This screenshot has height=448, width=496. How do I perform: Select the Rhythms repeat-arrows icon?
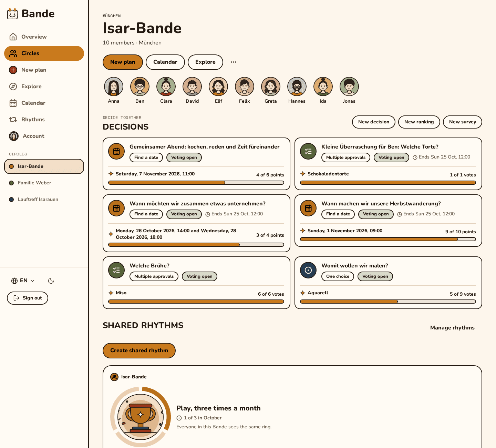(13, 120)
